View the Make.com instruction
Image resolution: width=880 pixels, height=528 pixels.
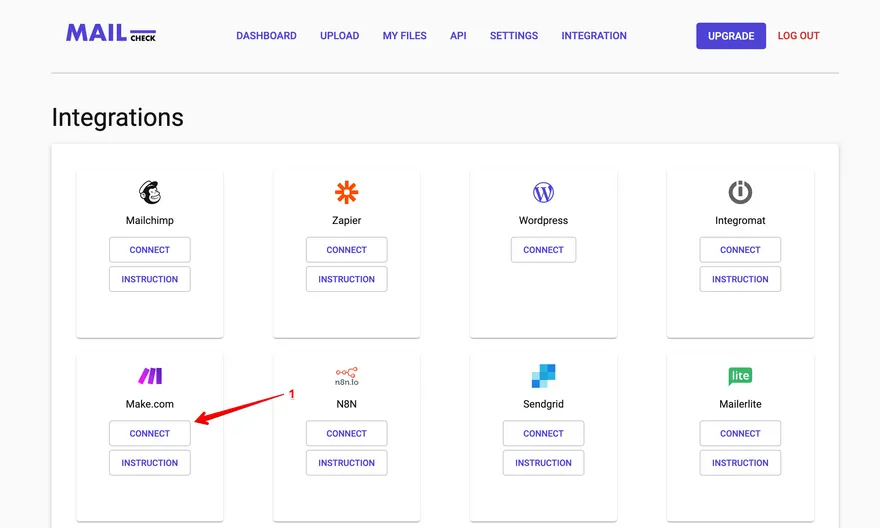point(150,463)
